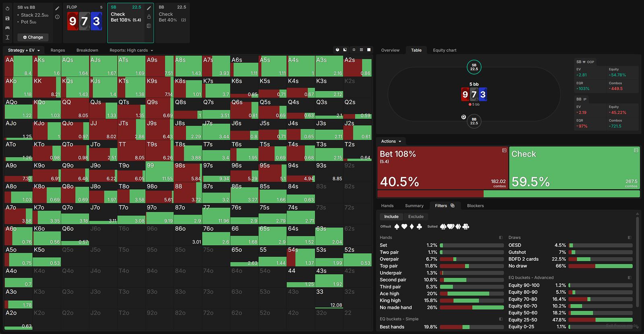The height and width of the screenshot is (334, 644).
Task: Expand the Reports: High cards dropdown
Action: coord(131,50)
